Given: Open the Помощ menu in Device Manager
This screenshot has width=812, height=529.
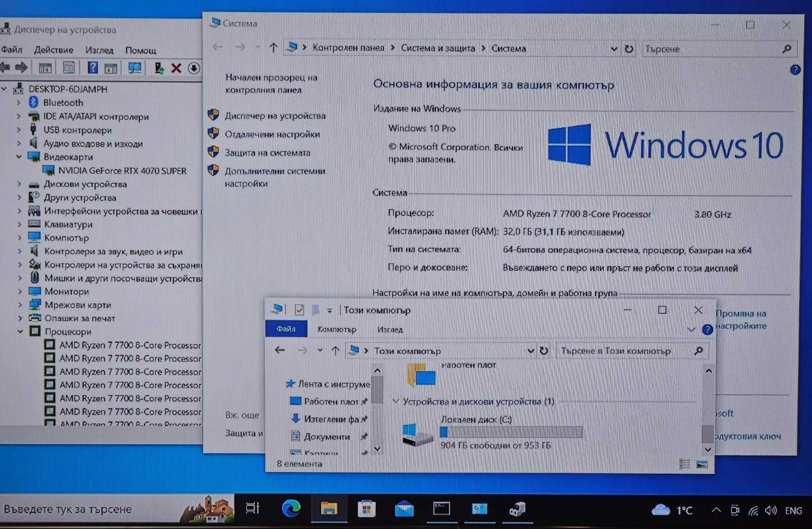Looking at the screenshot, I should [x=141, y=50].
